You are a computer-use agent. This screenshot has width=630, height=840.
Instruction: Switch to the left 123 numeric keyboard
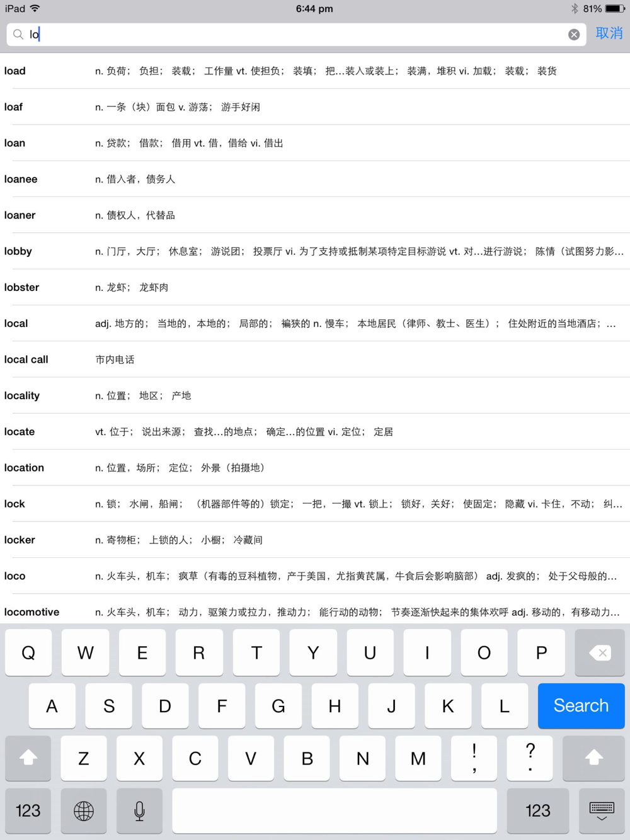(x=28, y=811)
